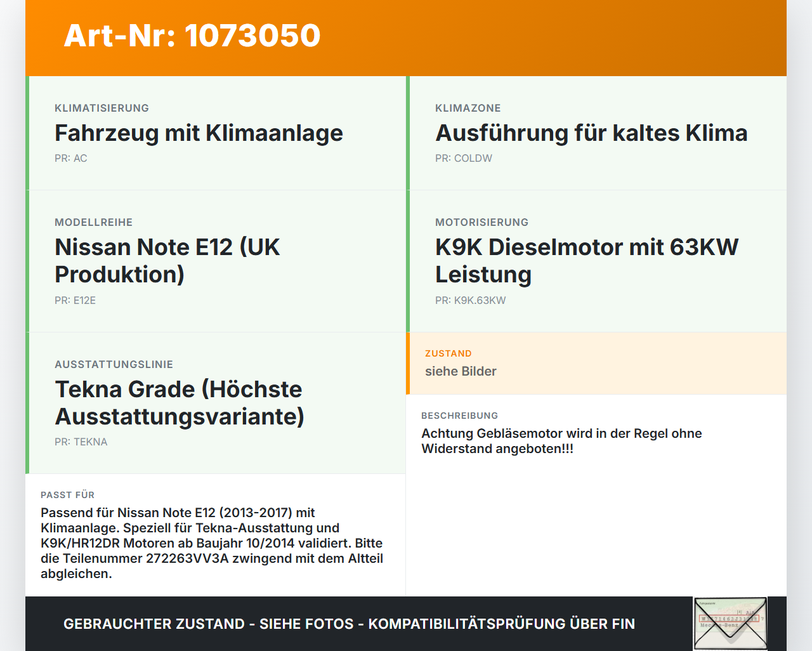Click the 'GEBRAUCHTER ZUSTAND - SIEHE FOTOS' footer text
Viewport: 812px width, 651px height.
pos(349,624)
